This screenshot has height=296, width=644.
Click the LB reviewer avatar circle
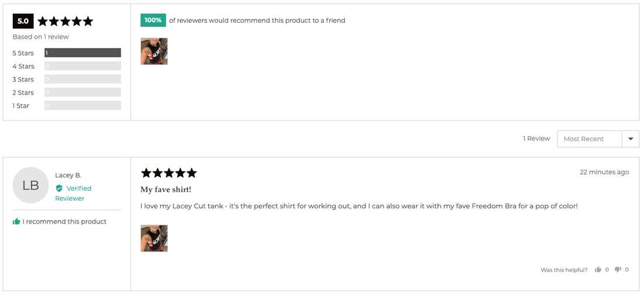30,185
